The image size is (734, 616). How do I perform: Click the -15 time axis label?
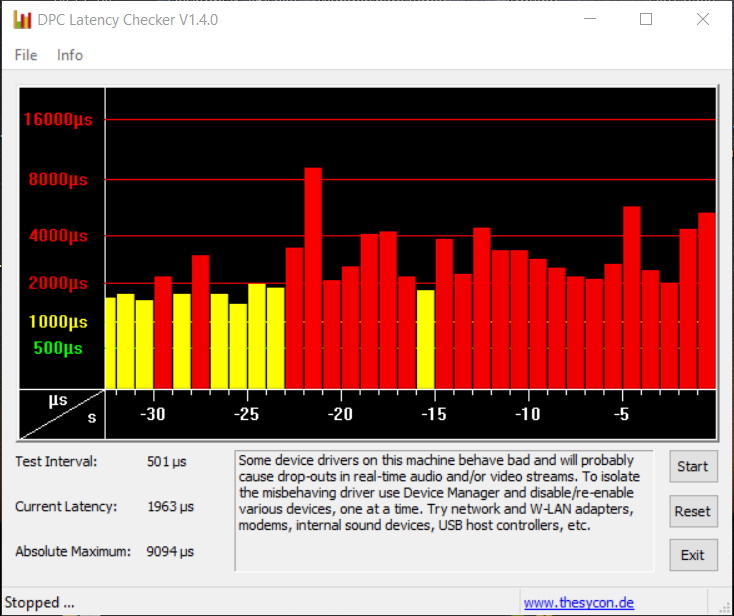pos(434,414)
